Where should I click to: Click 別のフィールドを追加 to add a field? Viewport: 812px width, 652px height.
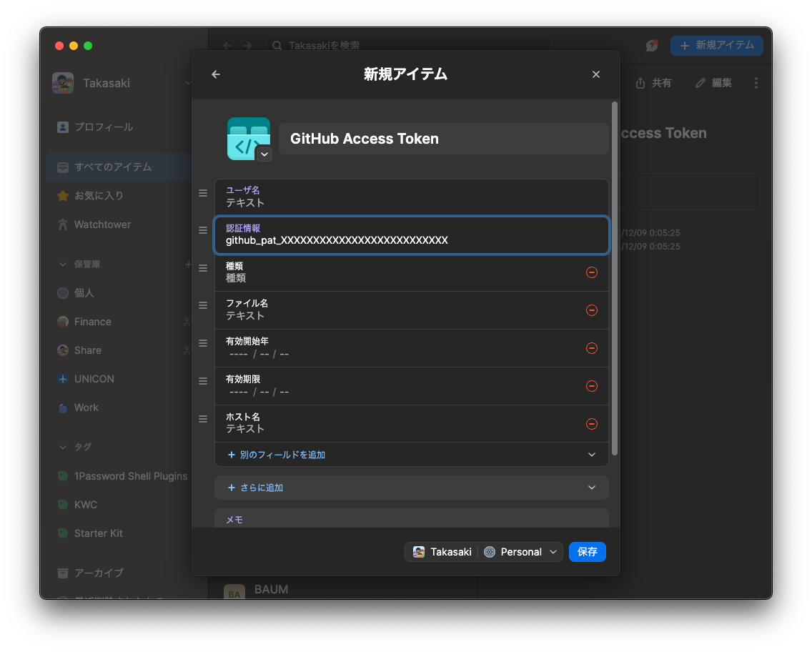click(277, 455)
